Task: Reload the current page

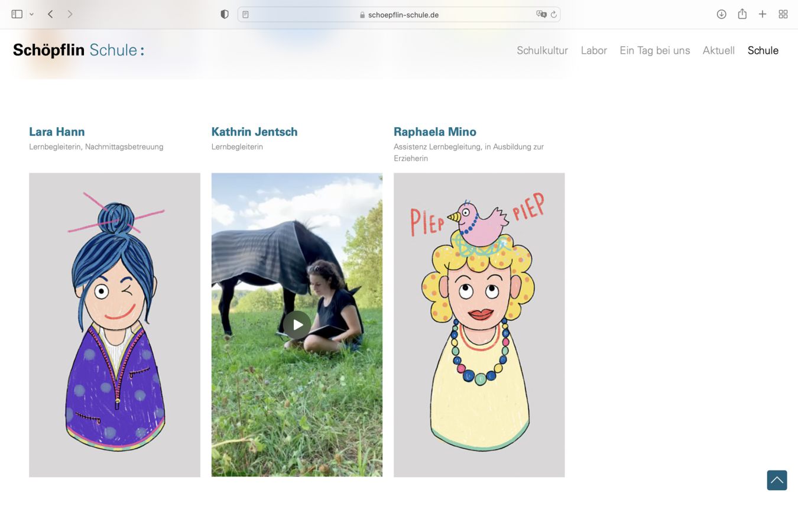Action: tap(554, 15)
